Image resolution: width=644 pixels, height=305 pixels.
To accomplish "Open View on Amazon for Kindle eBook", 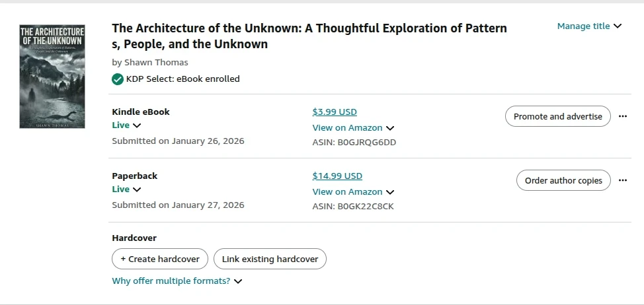I will tap(352, 128).
